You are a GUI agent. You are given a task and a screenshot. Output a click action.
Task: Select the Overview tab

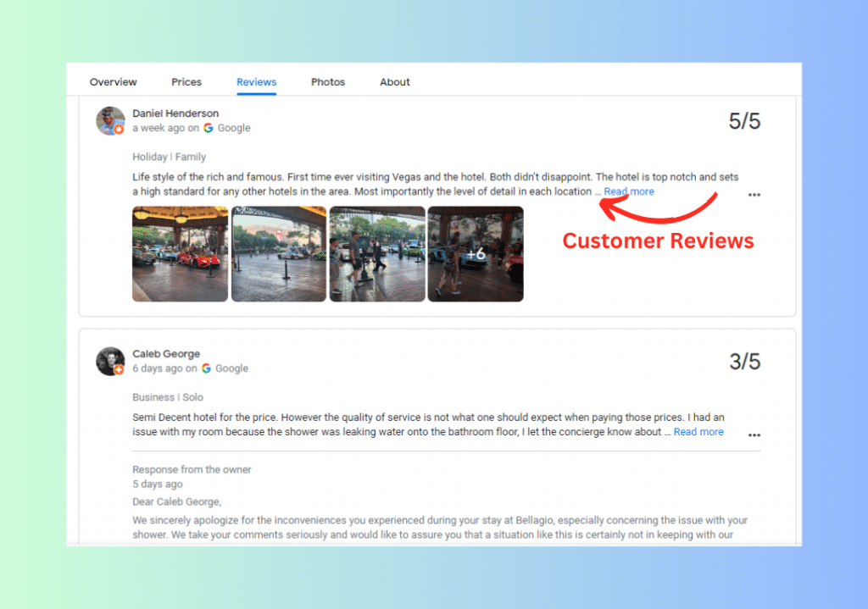pyautogui.click(x=113, y=81)
